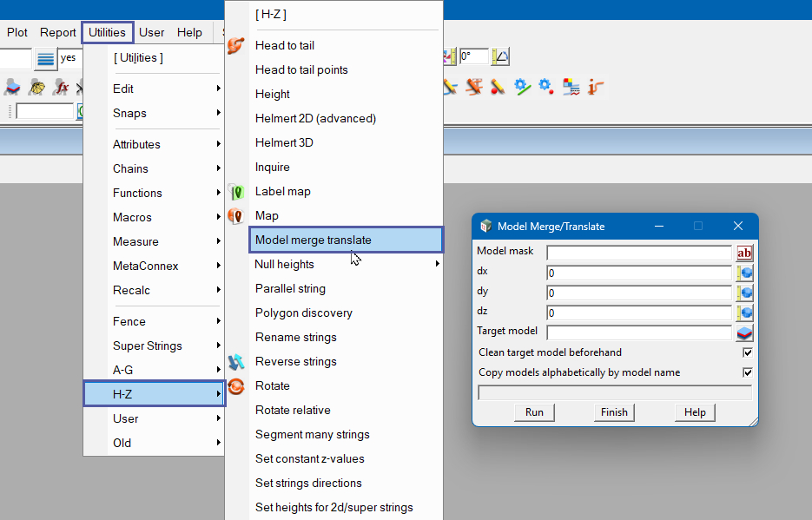Toggle Copy models alphabetically by model name
812x520 pixels.
point(747,372)
